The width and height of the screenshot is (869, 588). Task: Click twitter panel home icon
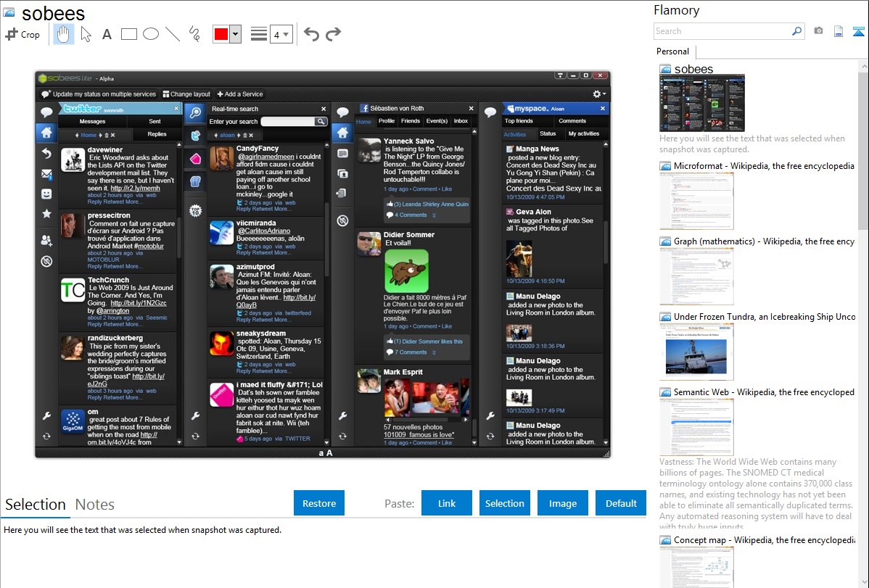[46, 133]
